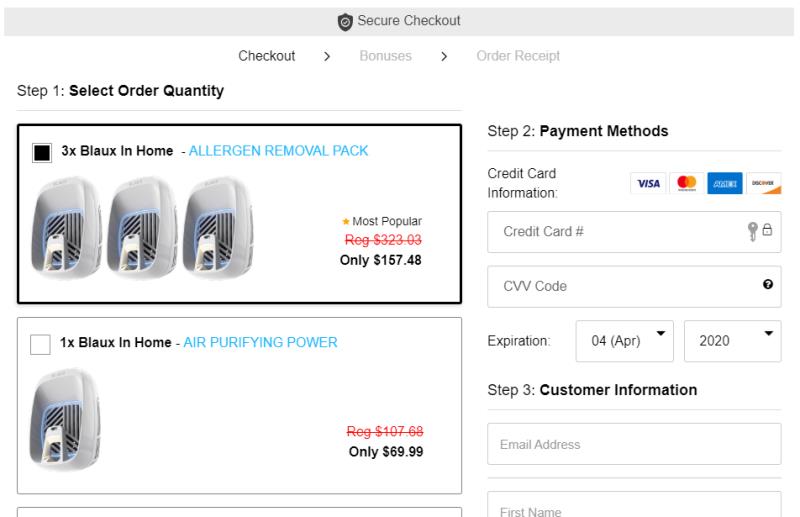This screenshot has width=800, height=517.
Task: Go to the Order Receipt step
Action: coord(518,56)
